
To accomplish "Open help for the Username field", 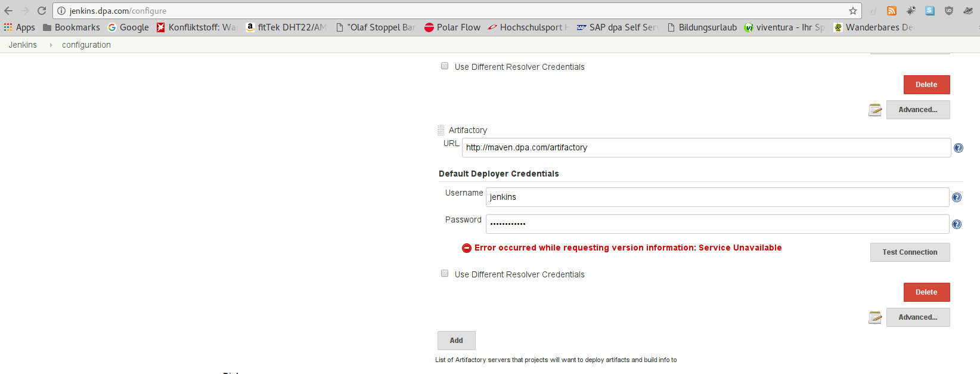I will (x=957, y=197).
